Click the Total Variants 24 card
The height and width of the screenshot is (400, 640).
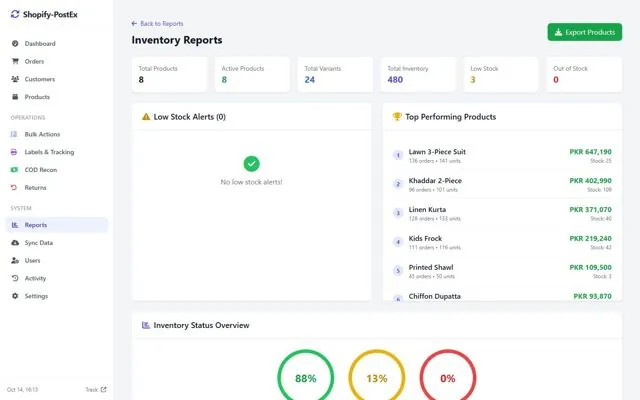point(335,74)
